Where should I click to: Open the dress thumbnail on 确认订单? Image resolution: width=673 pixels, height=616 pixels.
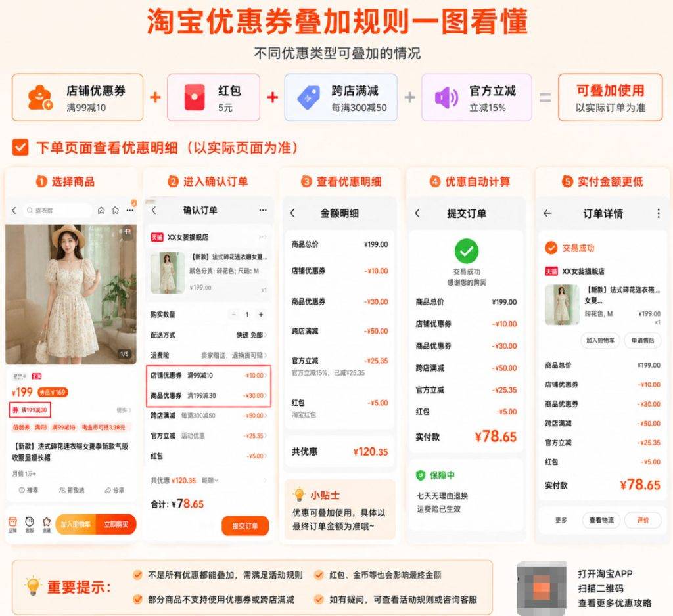click(168, 273)
